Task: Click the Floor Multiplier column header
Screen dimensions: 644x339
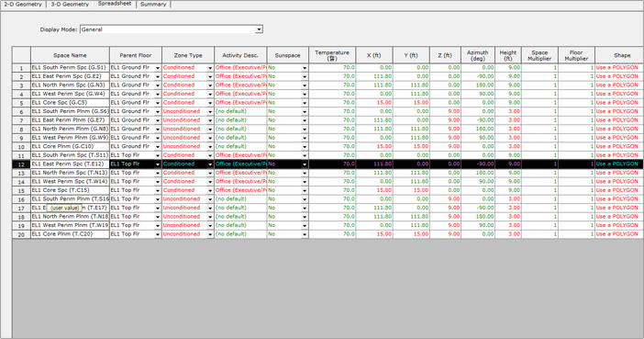Action: [576, 55]
